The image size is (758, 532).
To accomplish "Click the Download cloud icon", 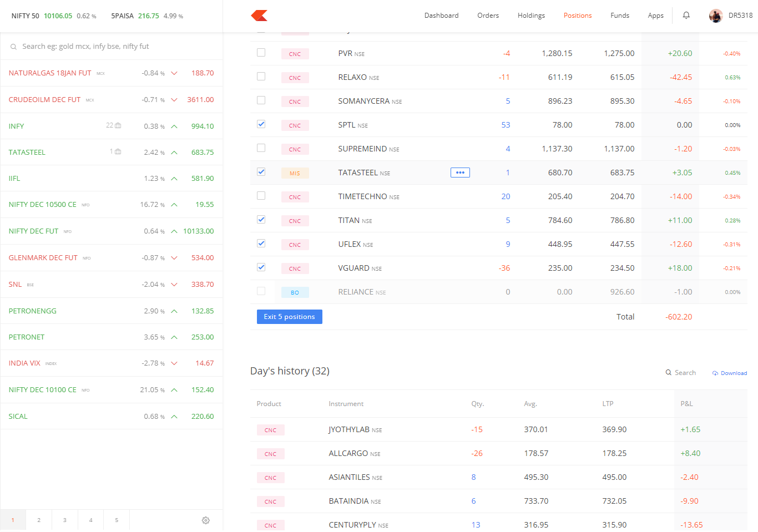I will 715,373.
